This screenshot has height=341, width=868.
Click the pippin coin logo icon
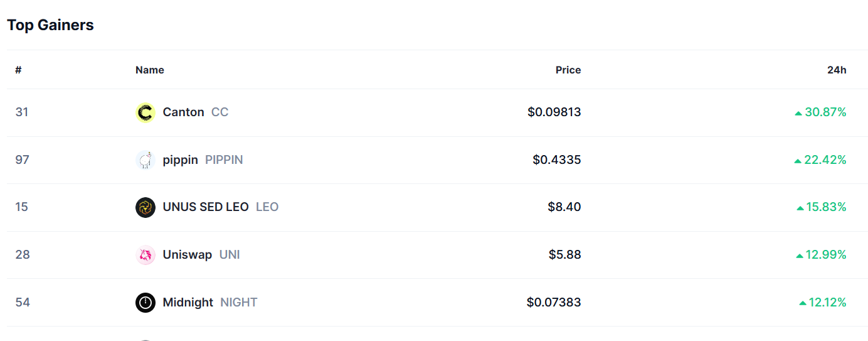(146, 160)
